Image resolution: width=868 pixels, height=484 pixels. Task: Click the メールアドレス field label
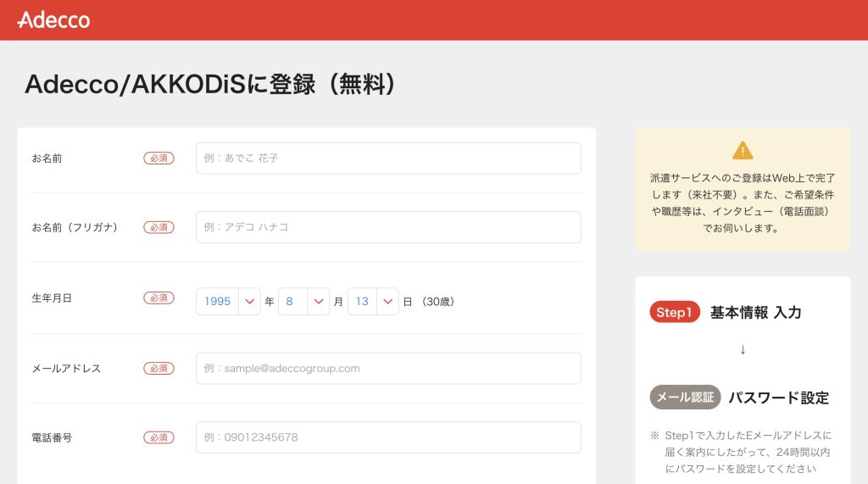(x=66, y=368)
